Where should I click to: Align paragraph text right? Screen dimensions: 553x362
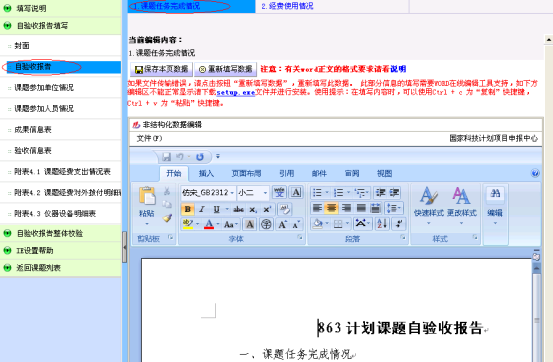(346, 208)
